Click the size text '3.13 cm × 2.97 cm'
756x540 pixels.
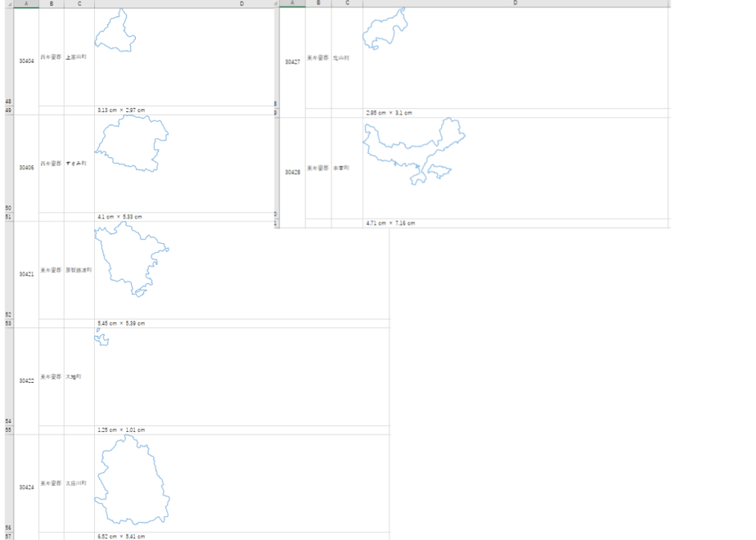(121, 110)
